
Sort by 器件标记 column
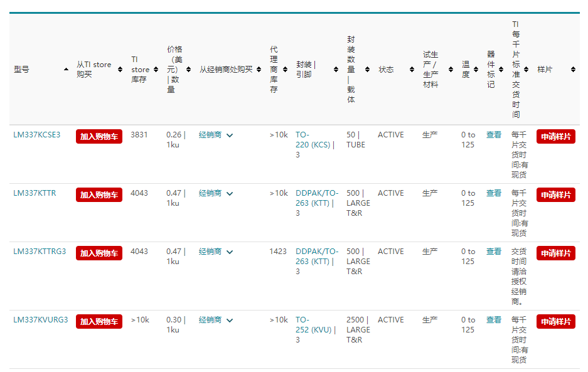(501, 70)
